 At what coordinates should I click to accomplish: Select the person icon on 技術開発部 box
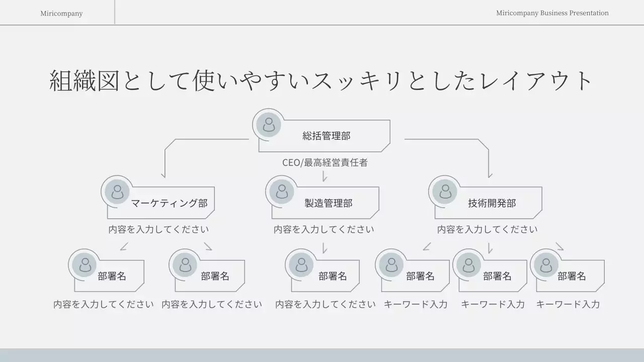[444, 192]
